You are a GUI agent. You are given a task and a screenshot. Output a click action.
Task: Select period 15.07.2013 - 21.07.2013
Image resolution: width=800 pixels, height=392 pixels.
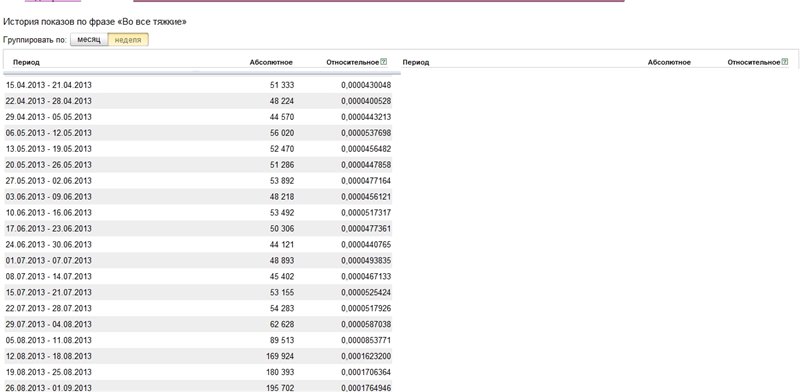[48, 292]
